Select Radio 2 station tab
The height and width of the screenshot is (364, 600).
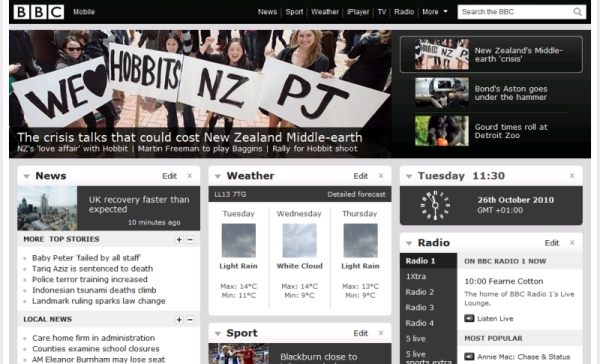pyautogui.click(x=428, y=292)
